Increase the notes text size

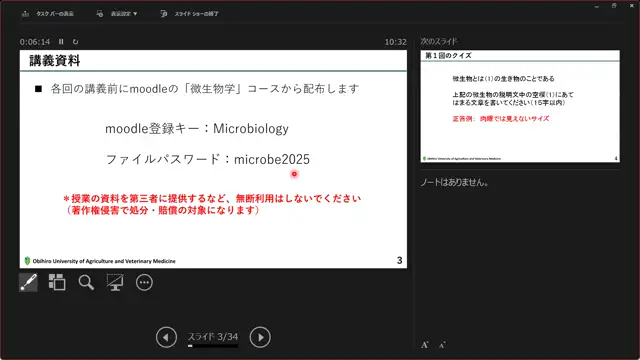425,345
